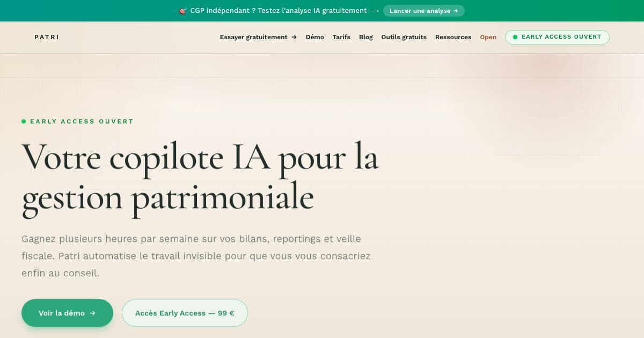Click the Early Access Ouvert header button

[x=557, y=37]
